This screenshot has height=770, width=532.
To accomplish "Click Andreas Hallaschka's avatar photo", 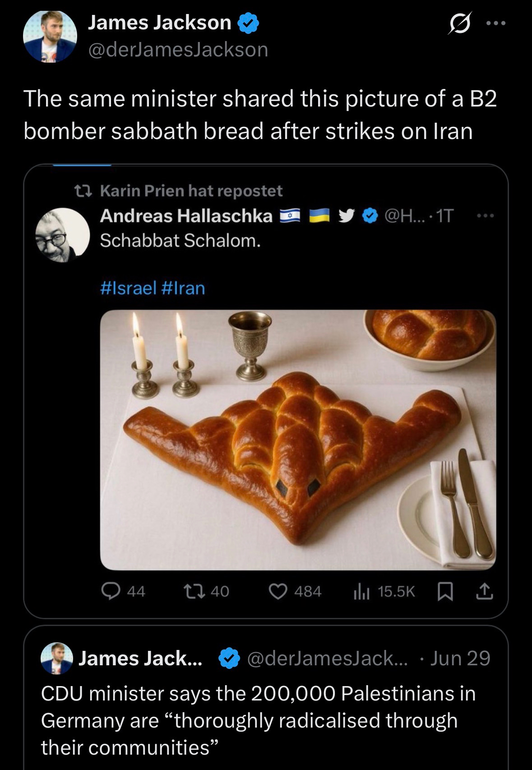I will click(62, 235).
